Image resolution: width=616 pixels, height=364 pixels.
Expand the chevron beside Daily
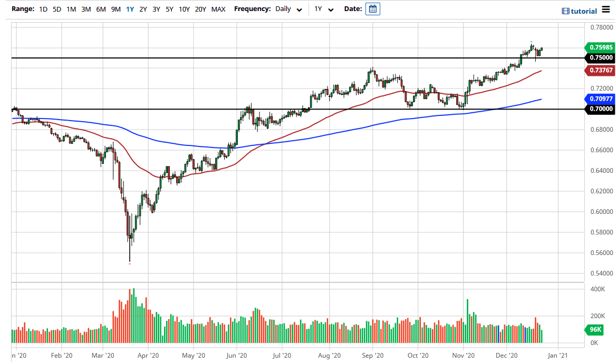(x=299, y=10)
